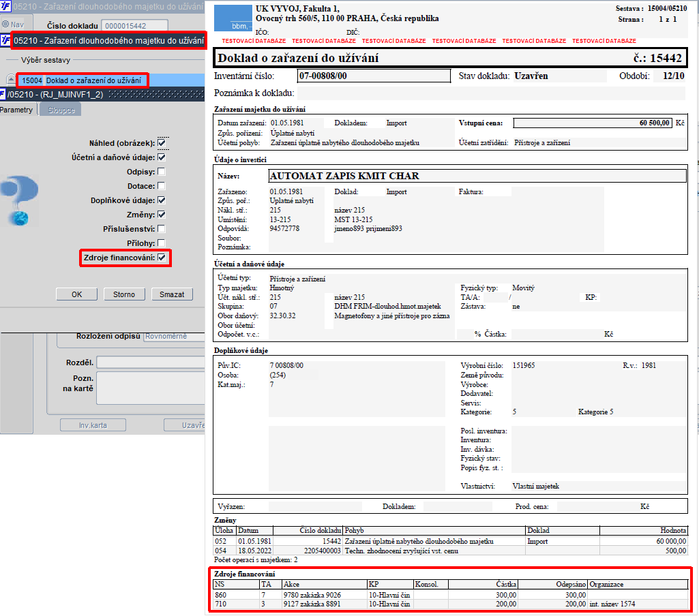Click the Číslo dokladu input field
The width and height of the screenshot is (699, 616).
(134, 26)
